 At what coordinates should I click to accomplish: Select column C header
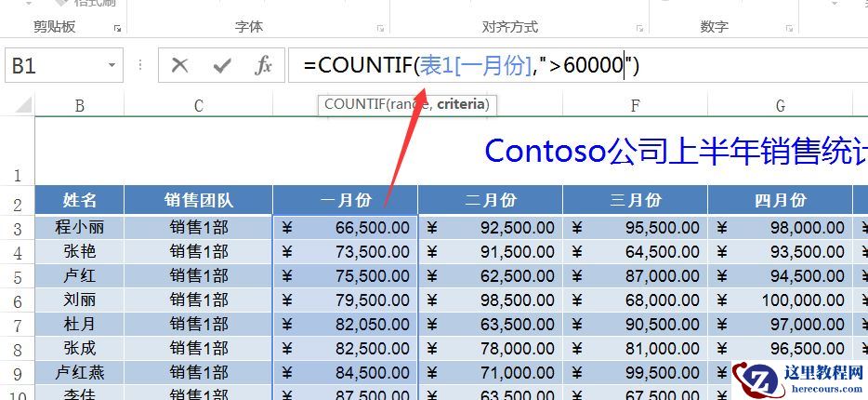199,105
